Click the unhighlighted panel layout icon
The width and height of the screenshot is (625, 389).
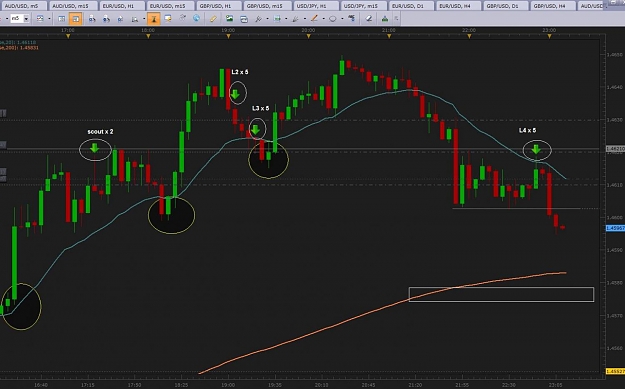click(x=62, y=19)
